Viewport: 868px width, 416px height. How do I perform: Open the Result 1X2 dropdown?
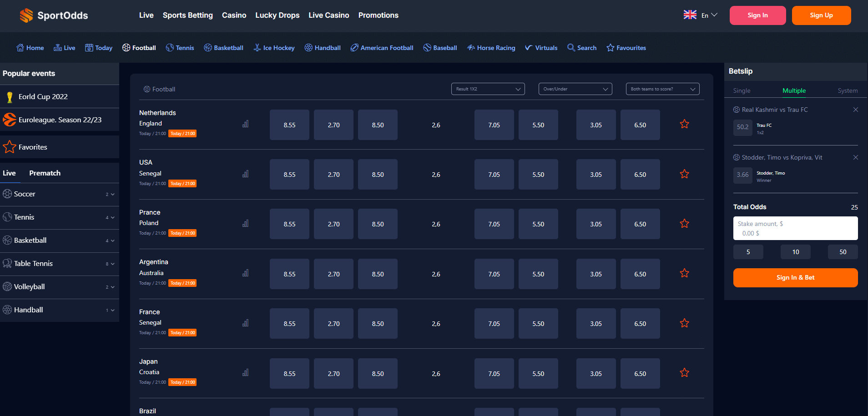(x=488, y=89)
